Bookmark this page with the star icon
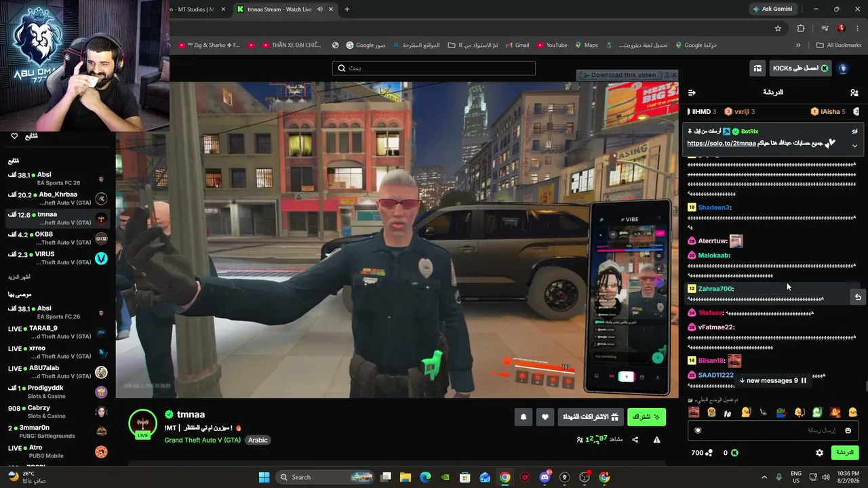The width and height of the screenshot is (868, 488). (x=778, y=28)
